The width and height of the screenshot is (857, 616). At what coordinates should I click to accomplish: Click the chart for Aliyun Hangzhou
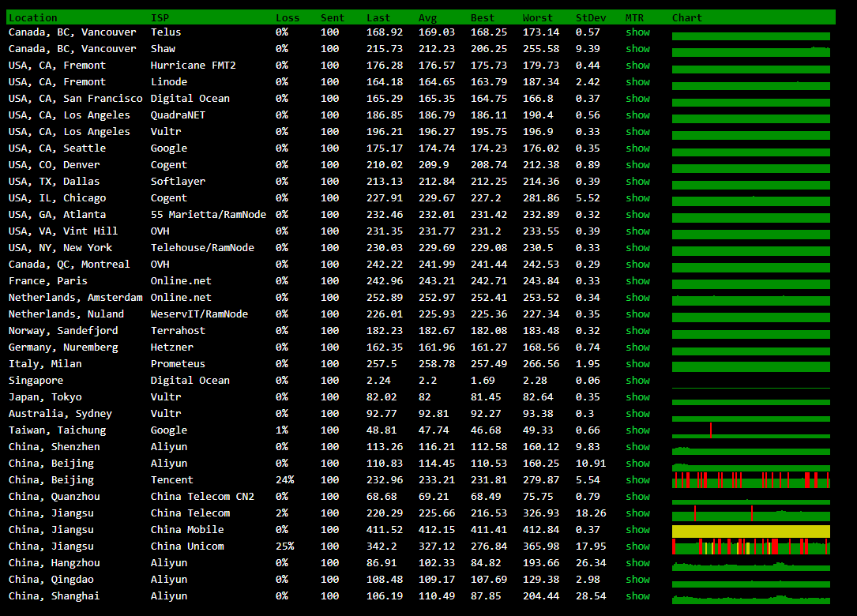pos(751,566)
